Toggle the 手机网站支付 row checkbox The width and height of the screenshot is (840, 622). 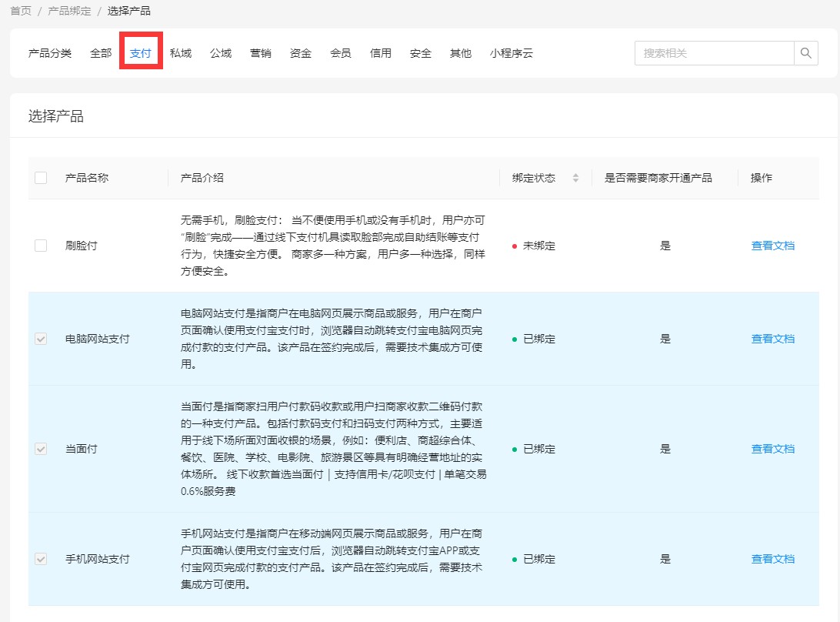(41, 559)
